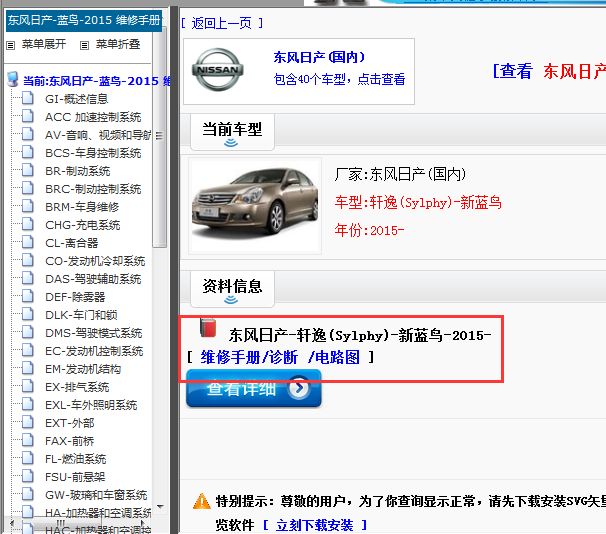Open CO-发动机冷却系统 tree item
The height and width of the screenshot is (534, 606).
(x=95, y=261)
